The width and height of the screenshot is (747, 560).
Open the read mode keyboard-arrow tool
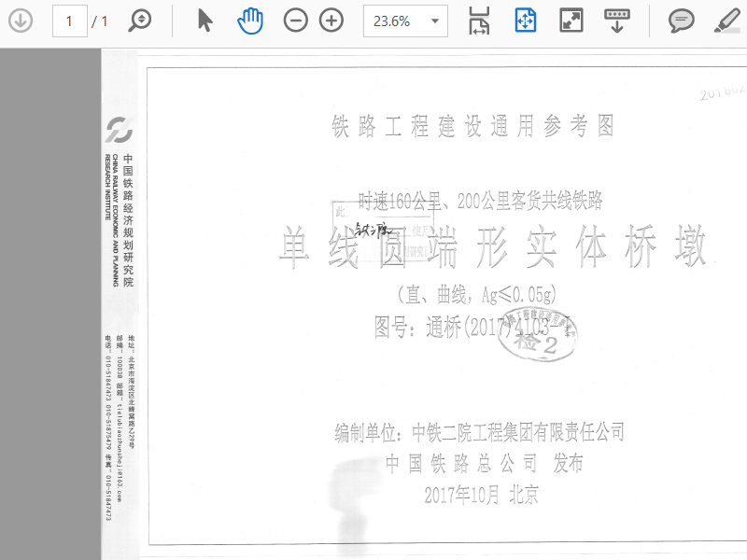(x=617, y=21)
